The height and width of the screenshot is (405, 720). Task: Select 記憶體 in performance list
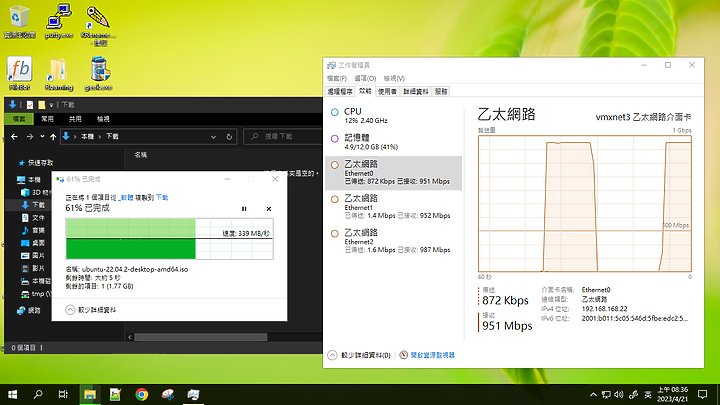[394, 142]
